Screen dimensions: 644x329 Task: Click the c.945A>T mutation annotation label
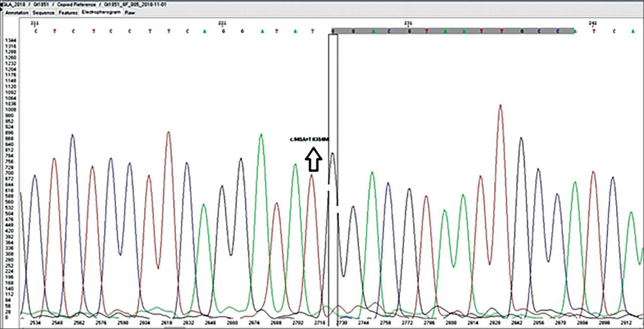tap(309, 140)
